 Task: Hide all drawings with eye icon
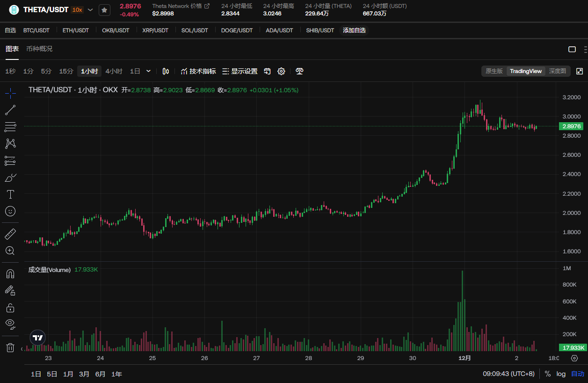click(10, 324)
